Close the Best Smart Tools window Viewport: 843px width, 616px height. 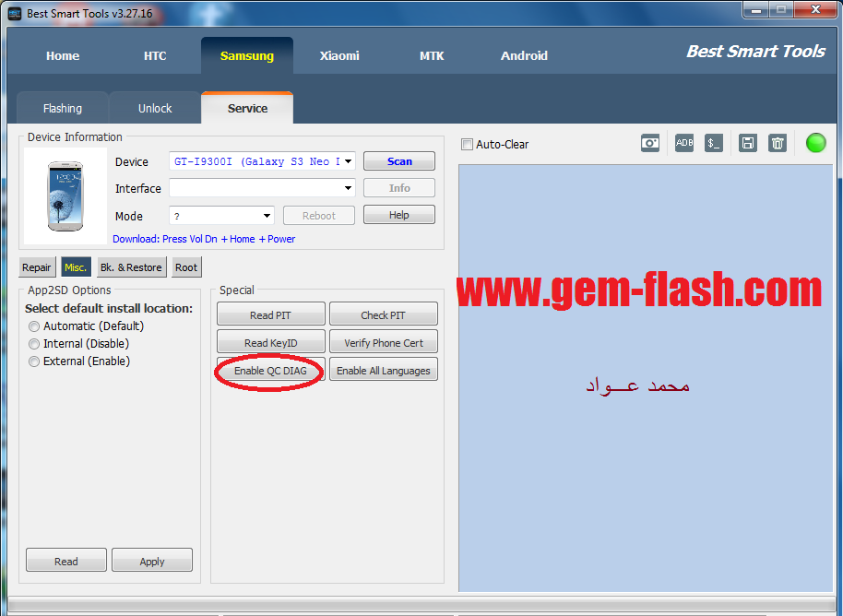coord(815,9)
